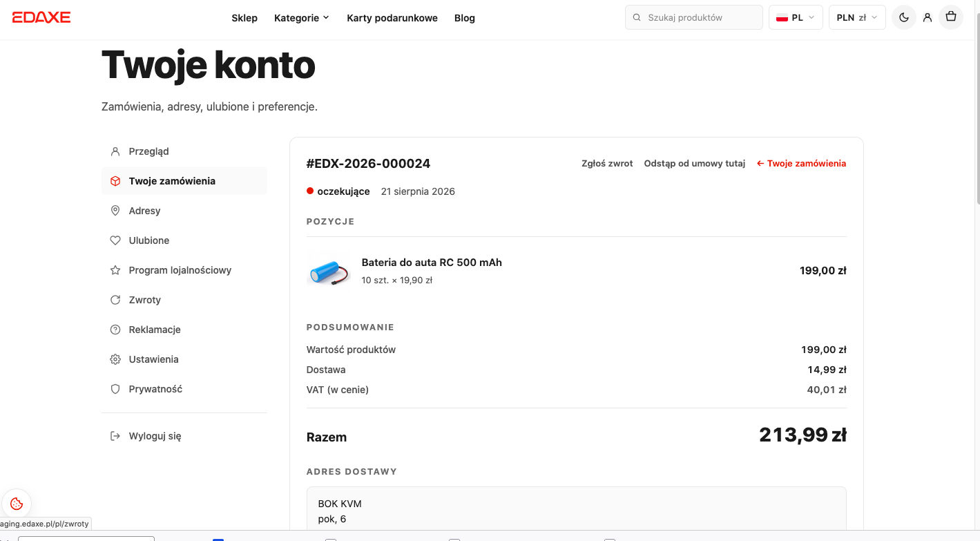Open the PL language selector
980x541 pixels.
tap(796, 17)
